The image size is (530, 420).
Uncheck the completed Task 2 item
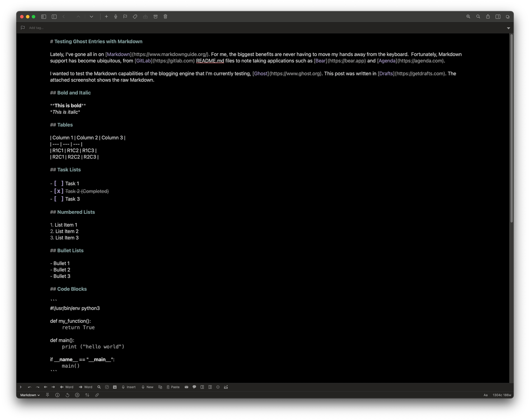click(x=58, y=191)
